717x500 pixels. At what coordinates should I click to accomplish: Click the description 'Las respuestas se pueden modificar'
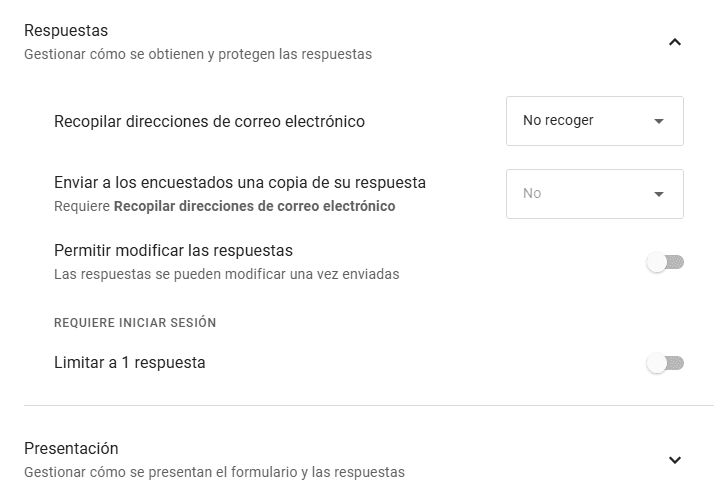point(226,274)
